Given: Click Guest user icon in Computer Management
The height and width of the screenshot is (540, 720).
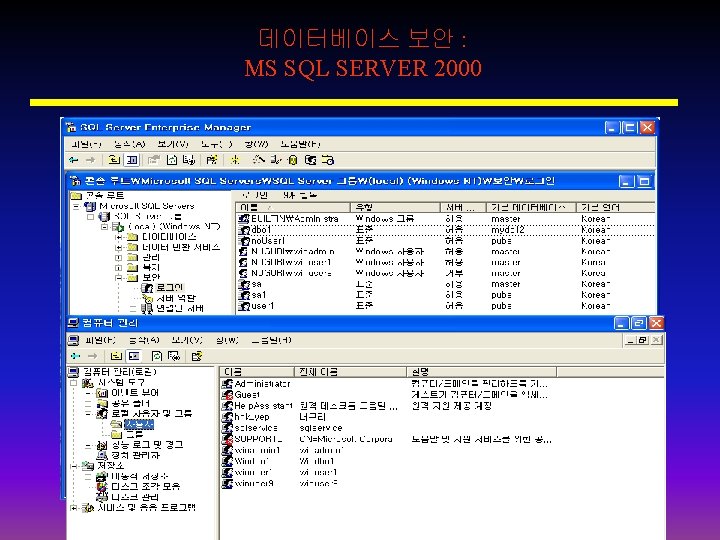Looking at the screenshot, I should pyautogui.click(x=227, y=394).
